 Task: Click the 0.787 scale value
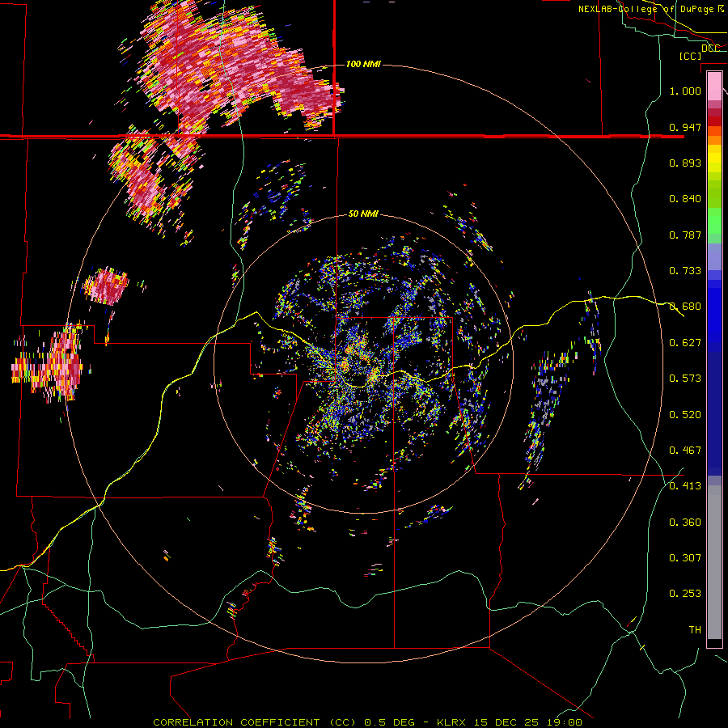pos(685,235)
